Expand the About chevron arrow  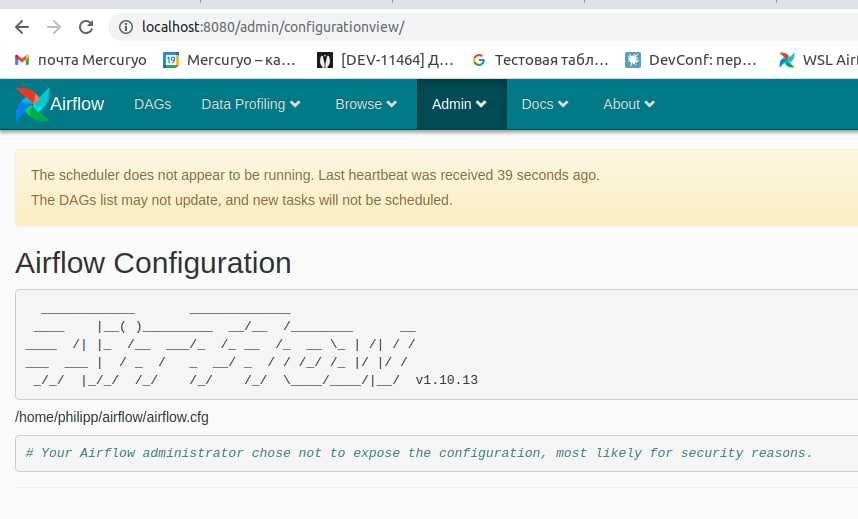click(650, 104)
